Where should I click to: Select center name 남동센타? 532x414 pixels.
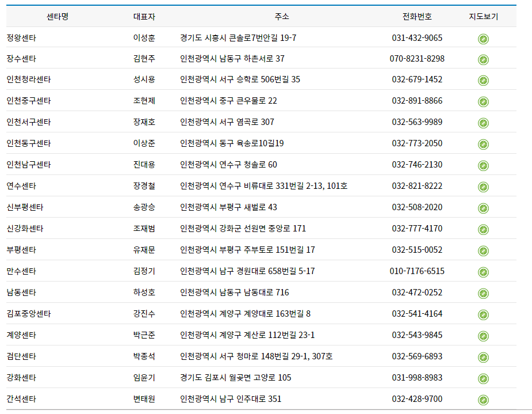[21, 292]
